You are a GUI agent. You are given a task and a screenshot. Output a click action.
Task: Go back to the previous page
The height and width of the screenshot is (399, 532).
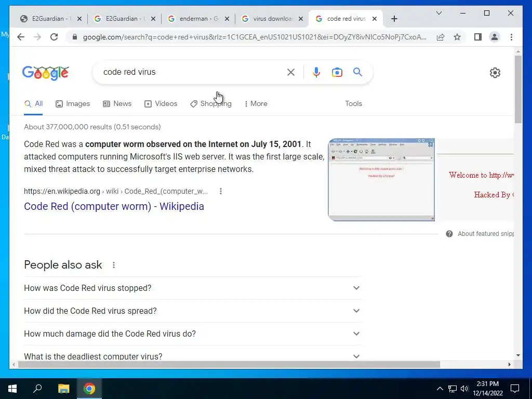pyautogui.click(x=21, y=37)
